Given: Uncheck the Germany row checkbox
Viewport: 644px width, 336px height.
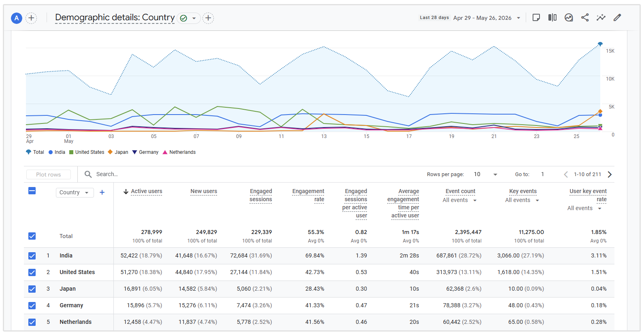Looking at the screenshot, I should coord(32,306).
